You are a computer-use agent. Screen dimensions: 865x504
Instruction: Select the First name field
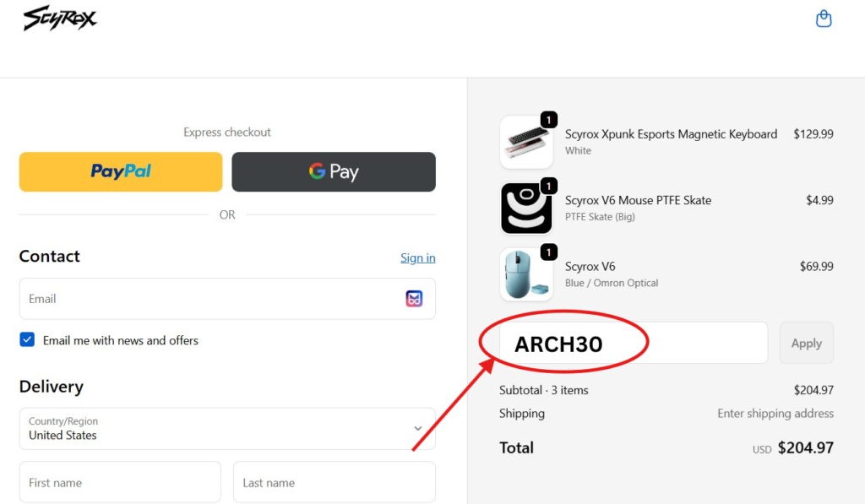pyautogui.click(x=119, y=481)
